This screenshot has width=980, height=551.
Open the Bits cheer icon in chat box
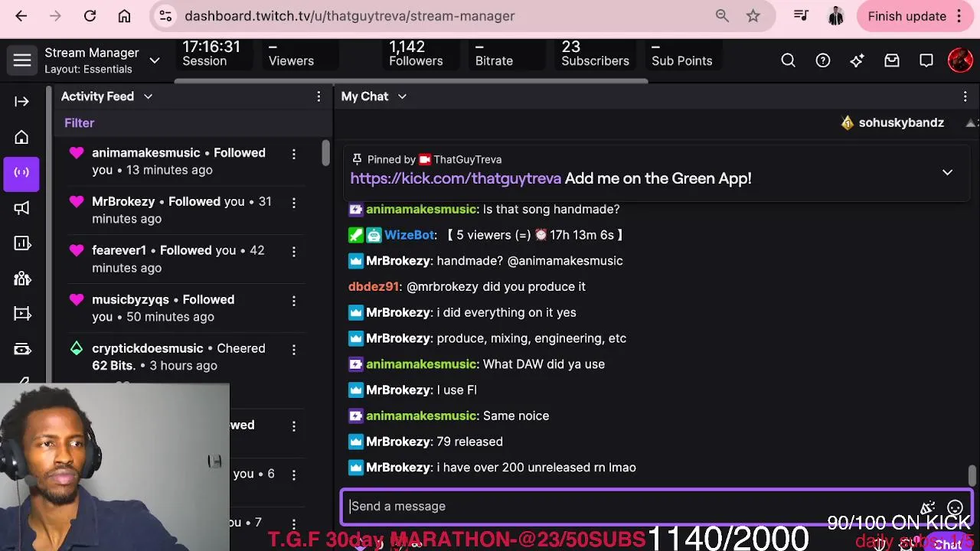point(928,507)
